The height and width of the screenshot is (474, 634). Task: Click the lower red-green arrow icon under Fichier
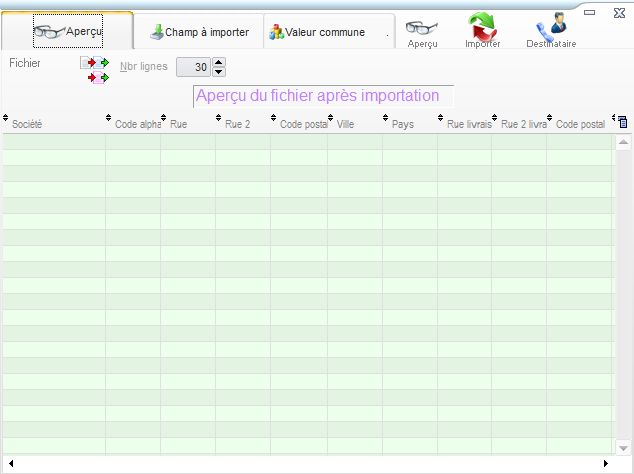98,78
